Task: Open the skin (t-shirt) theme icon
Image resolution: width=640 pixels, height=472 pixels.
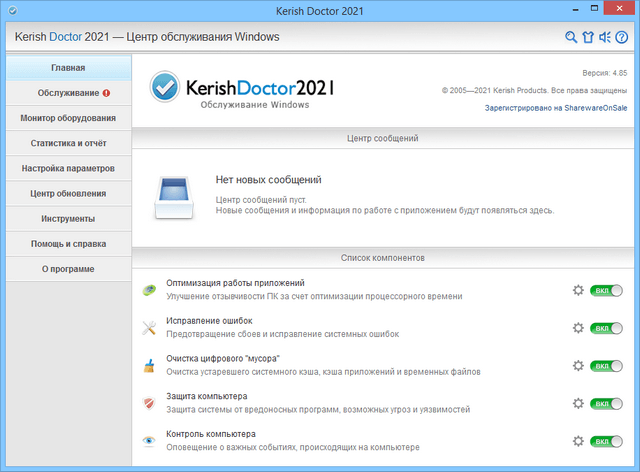Action: [588, 38]
